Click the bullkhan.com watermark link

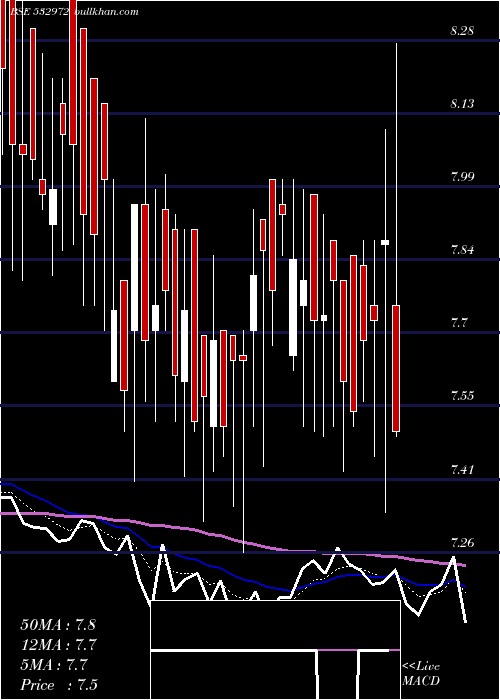(x=105, y=12)
